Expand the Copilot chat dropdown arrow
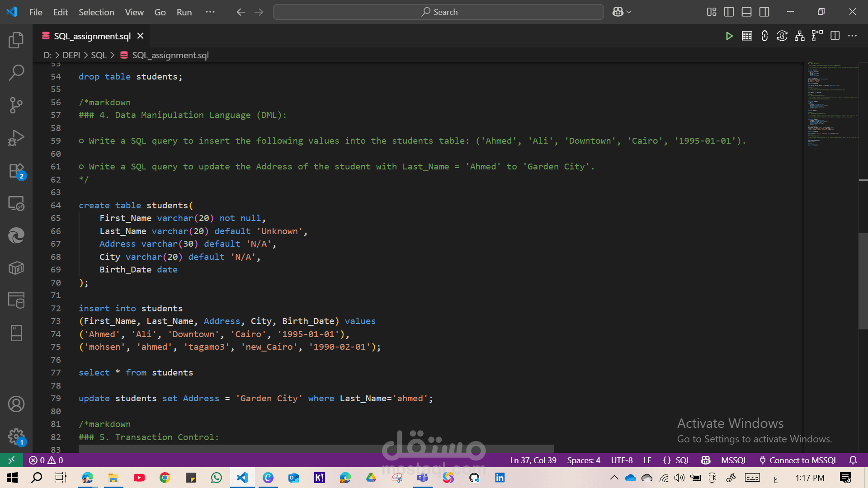The width and height of the screenshot is (868, 488). coord(629,12)
